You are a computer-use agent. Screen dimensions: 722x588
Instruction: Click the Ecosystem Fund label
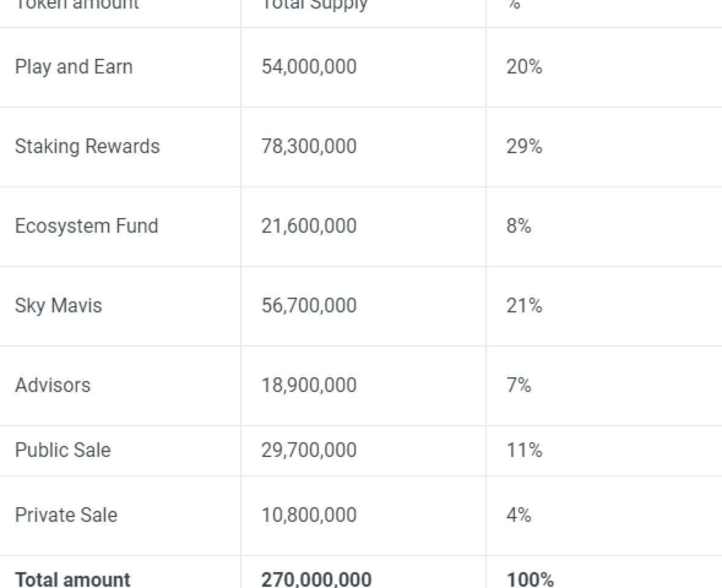click(x=86, y=226)
